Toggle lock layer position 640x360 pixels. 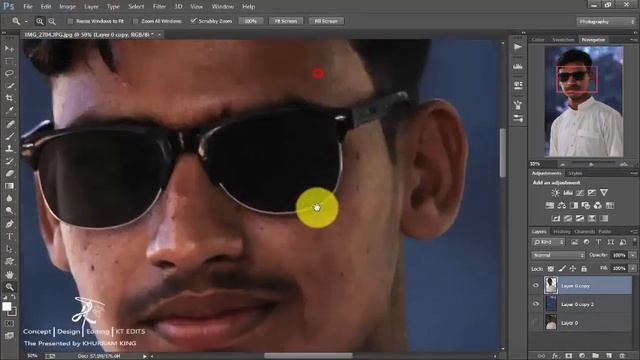click(573, 269)
